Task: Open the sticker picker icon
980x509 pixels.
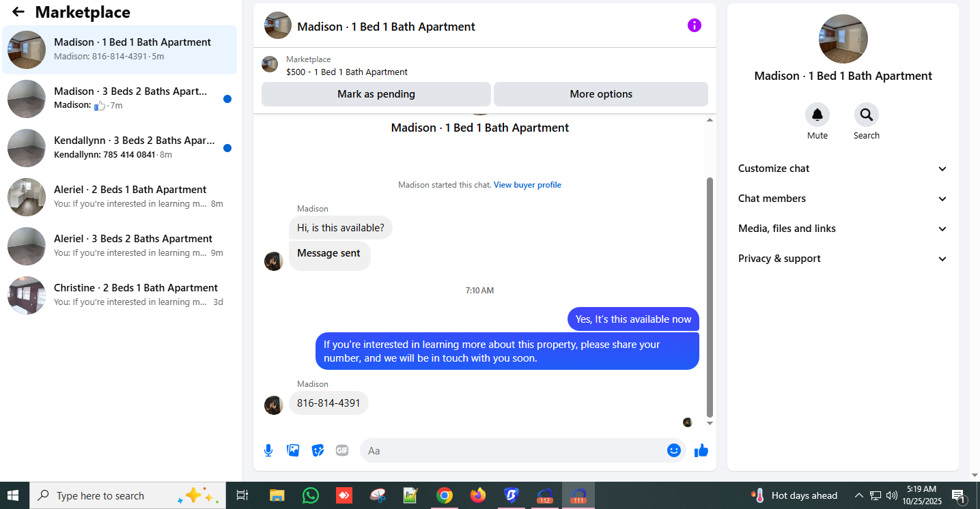Action: 318,450
